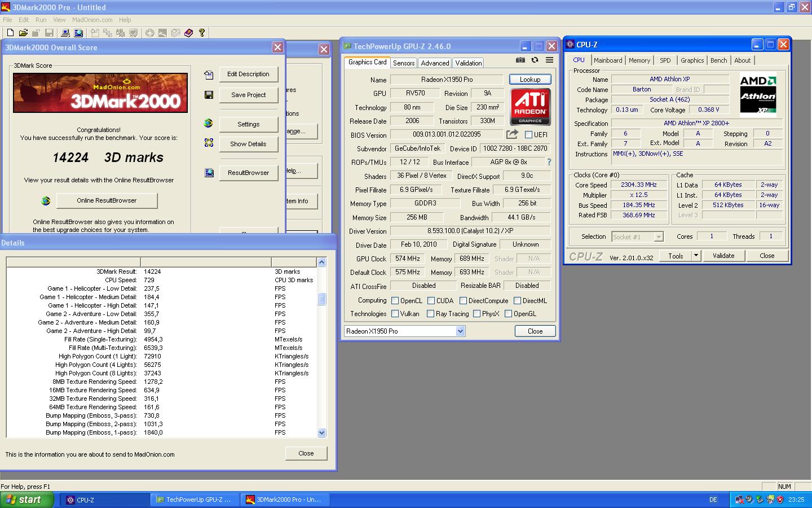812x508 pixels.
Task: Open the Run menu
Action: pyautogui.click(x=41, y=20)
